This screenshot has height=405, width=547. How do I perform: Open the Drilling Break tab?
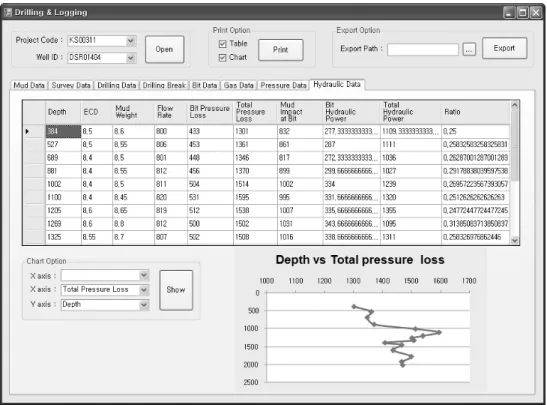coord(164,85)
